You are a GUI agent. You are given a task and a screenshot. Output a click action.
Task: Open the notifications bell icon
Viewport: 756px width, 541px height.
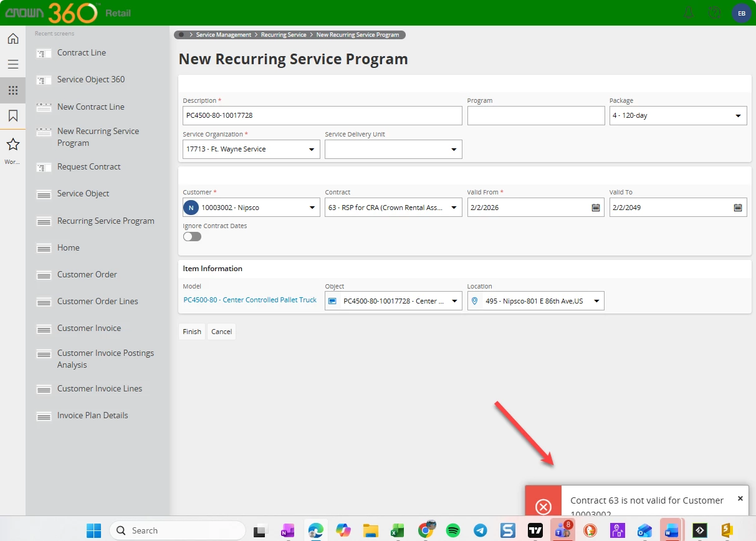coord(689,12)
